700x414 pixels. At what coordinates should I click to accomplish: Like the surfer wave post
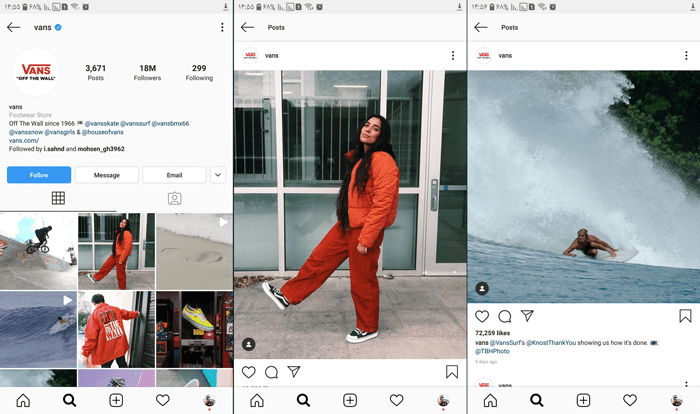point(482,316)
